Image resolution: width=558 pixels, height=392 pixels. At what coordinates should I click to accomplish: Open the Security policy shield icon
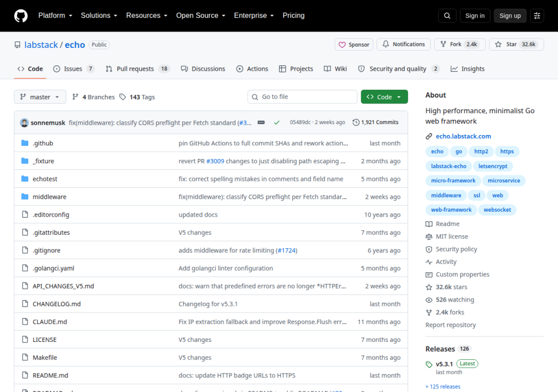click(x=429, y=249)
